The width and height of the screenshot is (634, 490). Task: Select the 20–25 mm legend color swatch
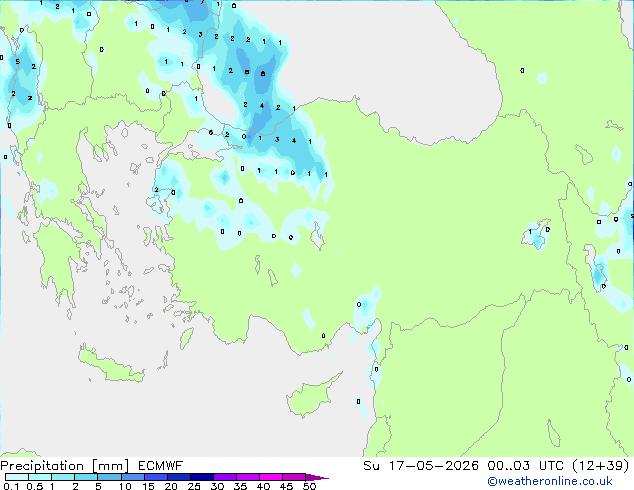[178, 477]
